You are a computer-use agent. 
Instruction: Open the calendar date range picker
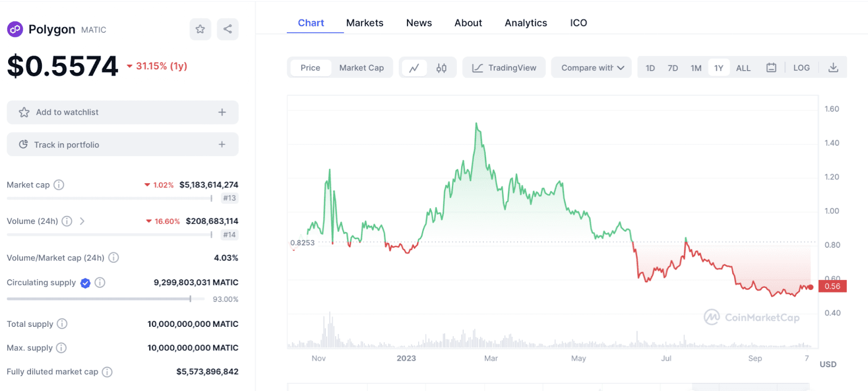click(771, 68)
